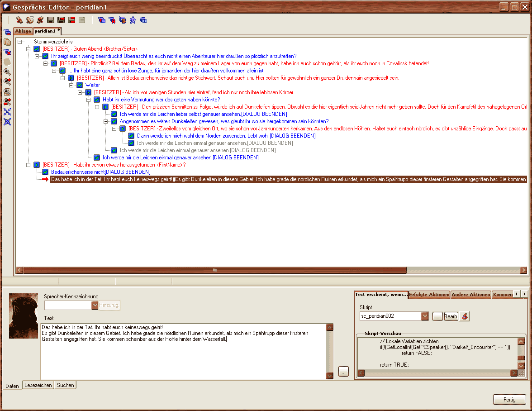Click the running figure icon in toolbar
The width and height of the screenshot is (532, 411).
pyautogui.click(x=133, y=20)
